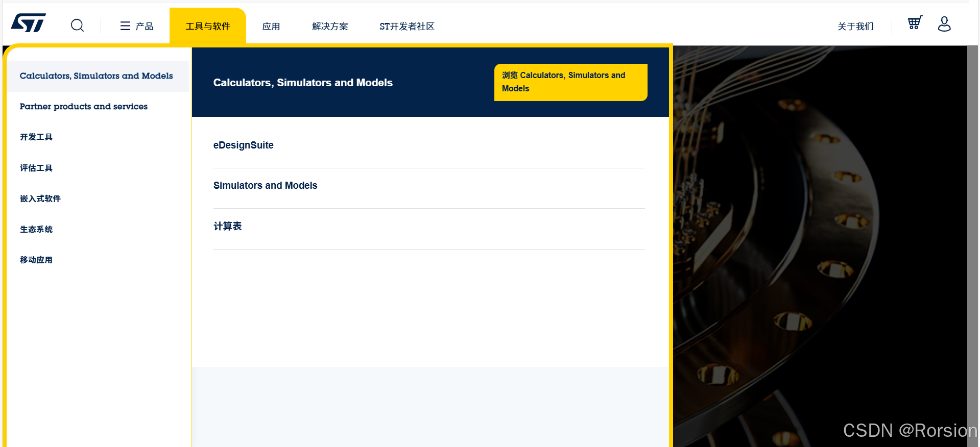Screen dimensions: 980x447
Task: Open the eDesignSuite link
Action: [x=244, y=145]
